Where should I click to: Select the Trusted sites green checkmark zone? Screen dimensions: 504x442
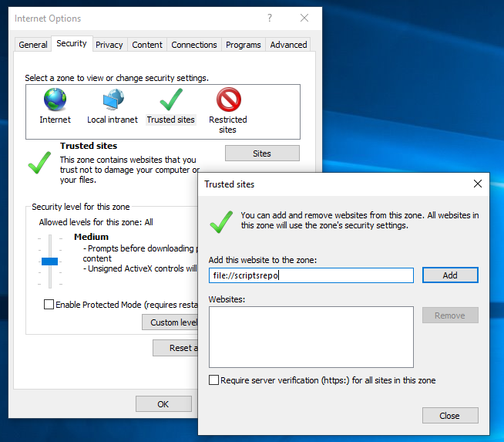pyautogui.click(x=170, y=100)
